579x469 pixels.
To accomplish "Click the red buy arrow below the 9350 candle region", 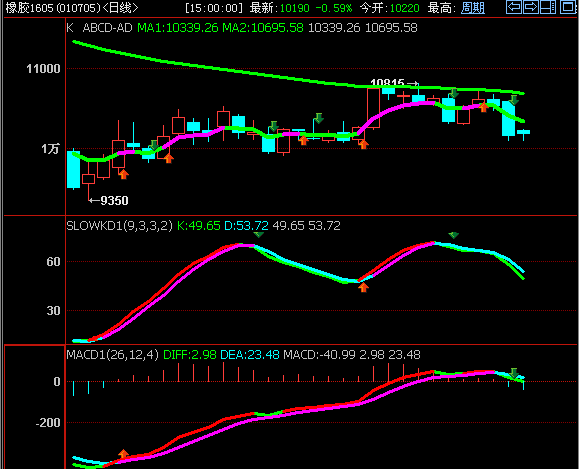I will [124, 174].
